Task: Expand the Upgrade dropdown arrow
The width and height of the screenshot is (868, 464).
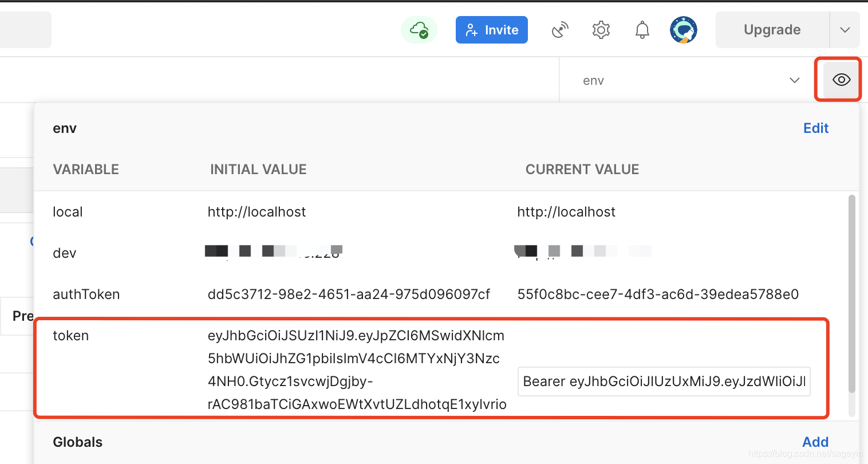Action: [845, 30]
